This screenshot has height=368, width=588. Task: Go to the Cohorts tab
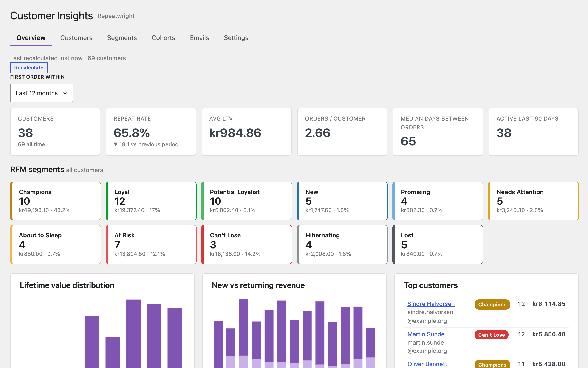[x=163, y=38]
